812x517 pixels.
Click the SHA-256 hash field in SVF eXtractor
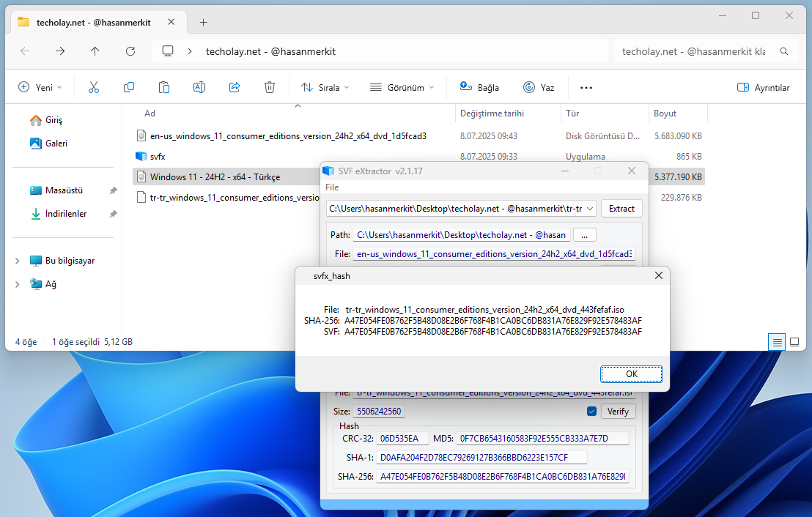click(x=503, y=477)
